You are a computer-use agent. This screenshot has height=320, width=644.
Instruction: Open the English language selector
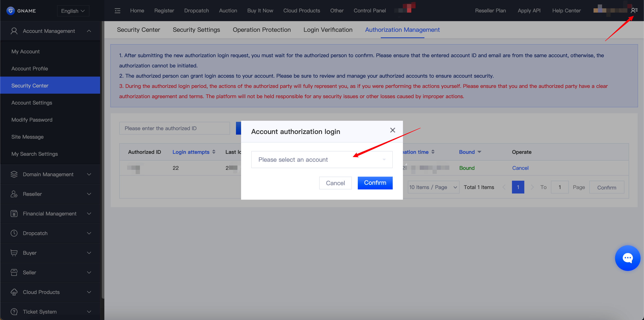point(73,11)
